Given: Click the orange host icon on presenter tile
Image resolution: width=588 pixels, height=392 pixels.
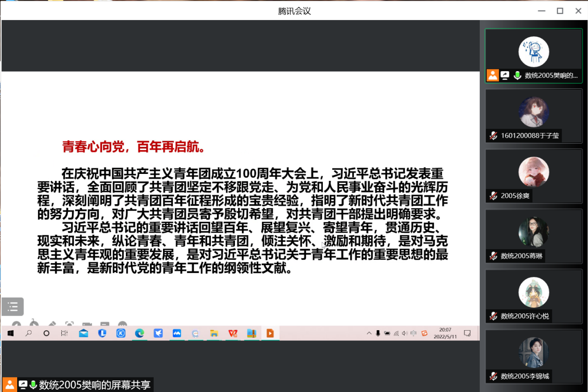Looking at the screenshot, I should [493, 75].
